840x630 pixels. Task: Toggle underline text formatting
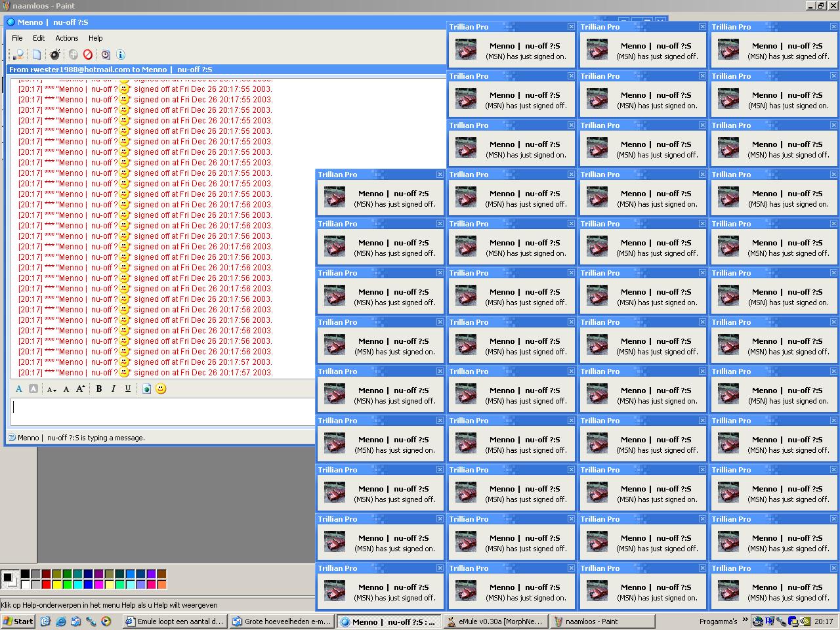[128, 388]
